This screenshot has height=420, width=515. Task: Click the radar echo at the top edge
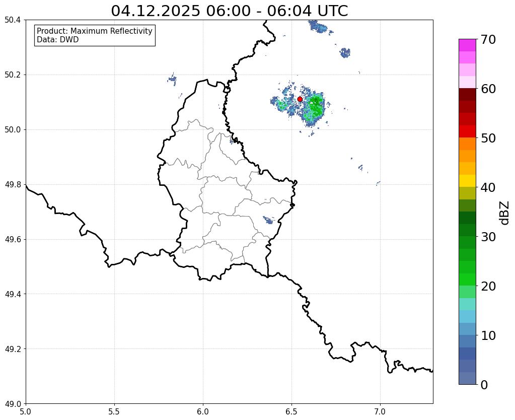319,27
